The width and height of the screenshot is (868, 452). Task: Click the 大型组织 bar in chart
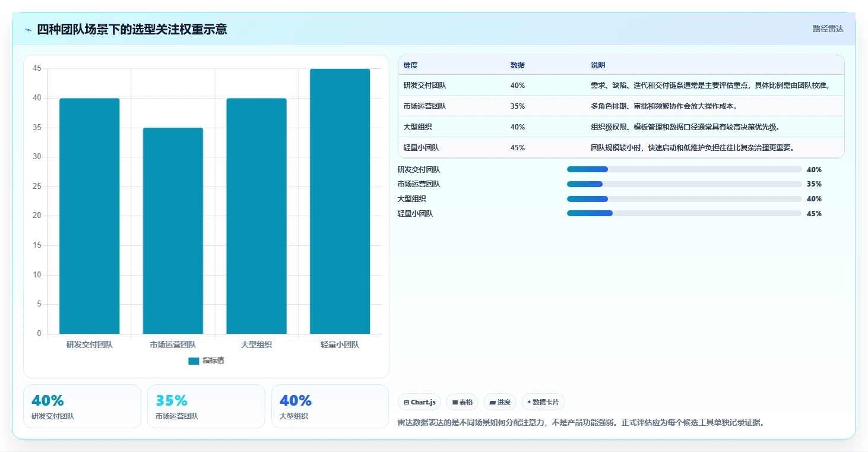click(256, 216)
